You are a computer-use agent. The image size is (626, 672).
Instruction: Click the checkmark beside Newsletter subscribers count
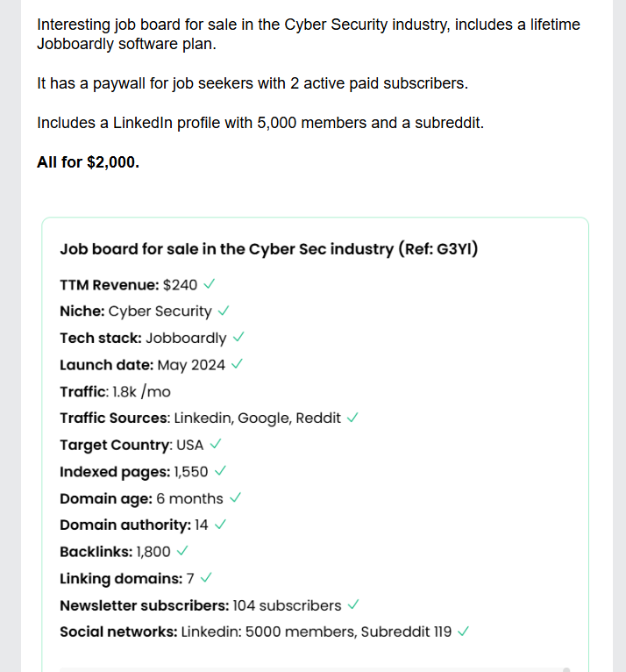pos(353,605)
